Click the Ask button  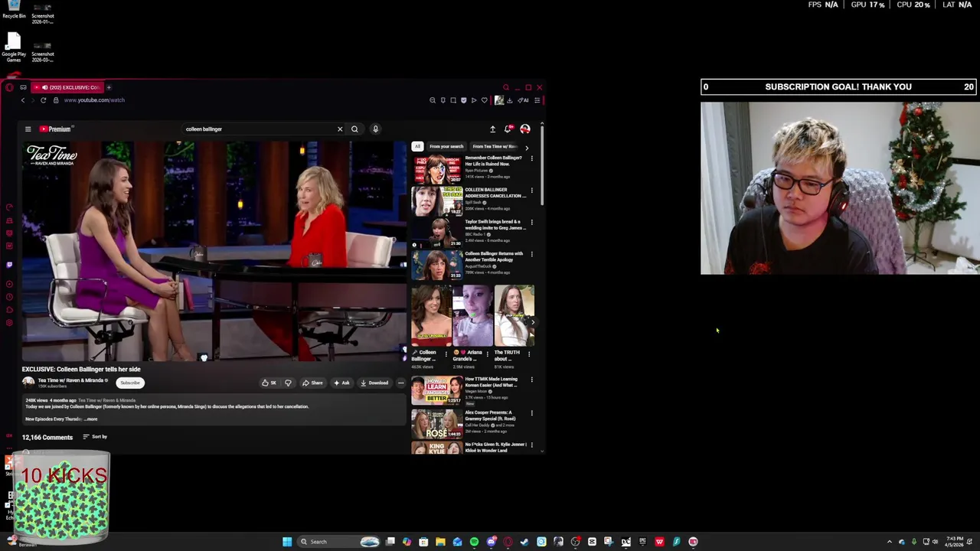pyautogui.click(x=341, y=383)
